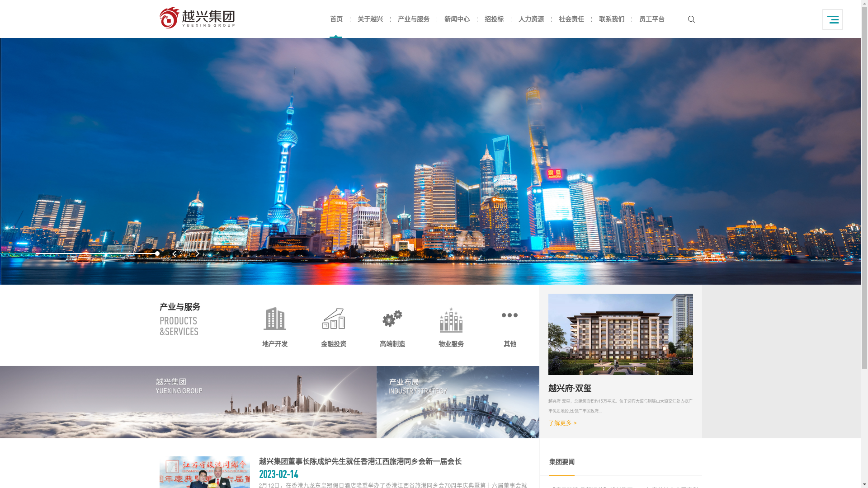Click the Shanghai skyline banner image
The width and height of the screenshot is (868, 488).
[x=430, y=161]
